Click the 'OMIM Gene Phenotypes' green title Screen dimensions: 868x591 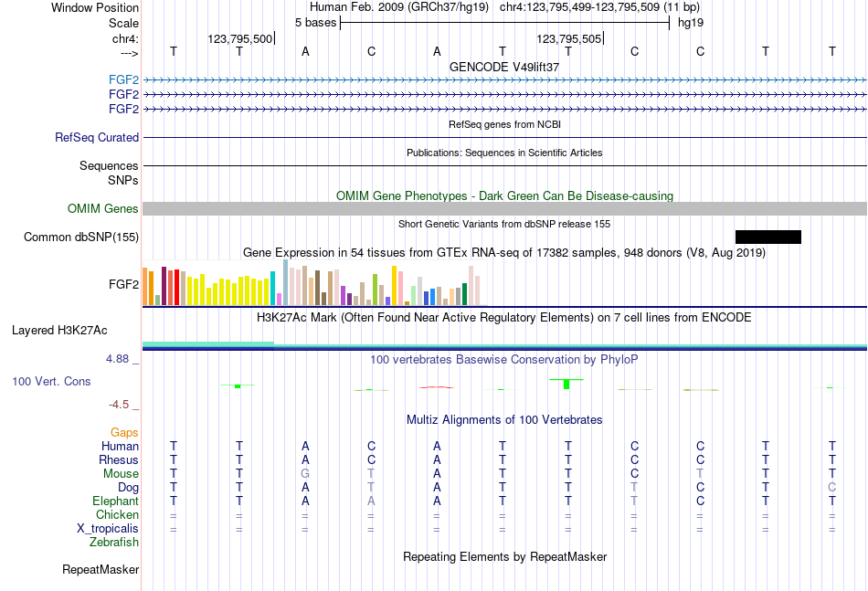(505, 195)
